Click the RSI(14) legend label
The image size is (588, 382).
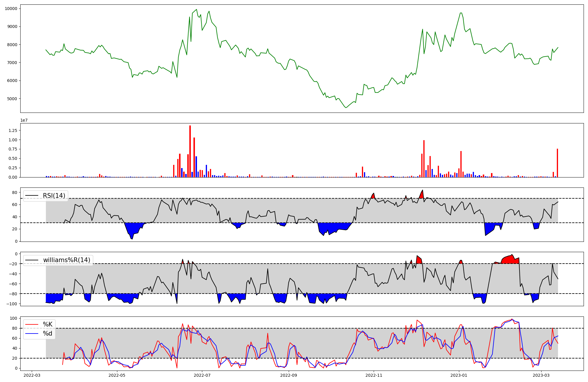pyautogui.click(x=54, y=196)
